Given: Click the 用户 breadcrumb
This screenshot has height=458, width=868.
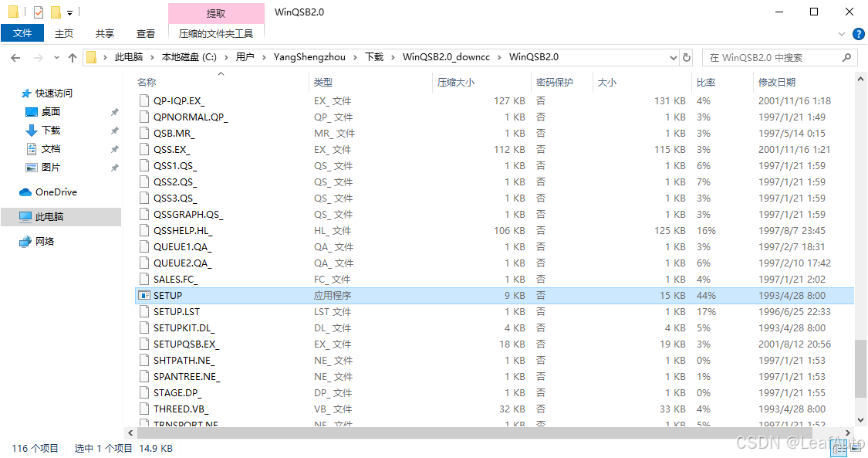Looking at the screenshot, I should 245,57.
